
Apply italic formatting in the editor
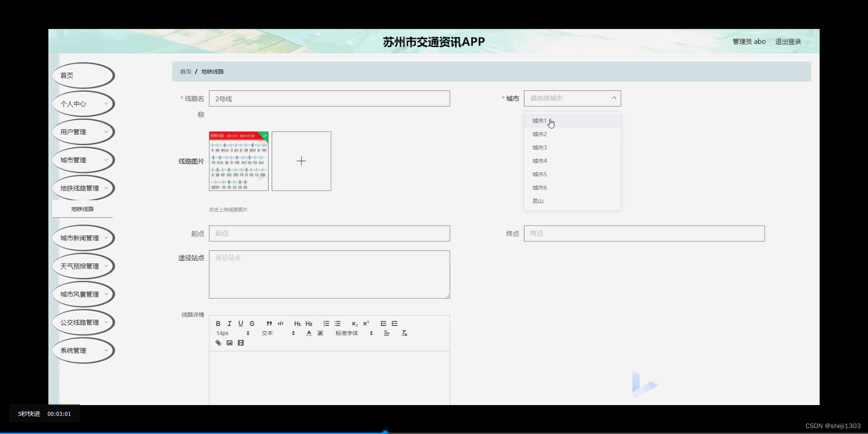click(229, 323)
